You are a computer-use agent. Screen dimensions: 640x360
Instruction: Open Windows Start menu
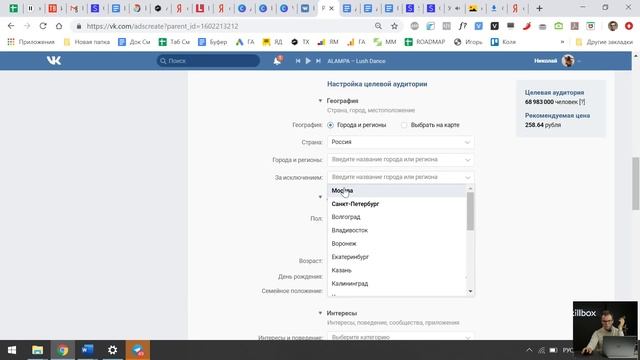[12, 350]
